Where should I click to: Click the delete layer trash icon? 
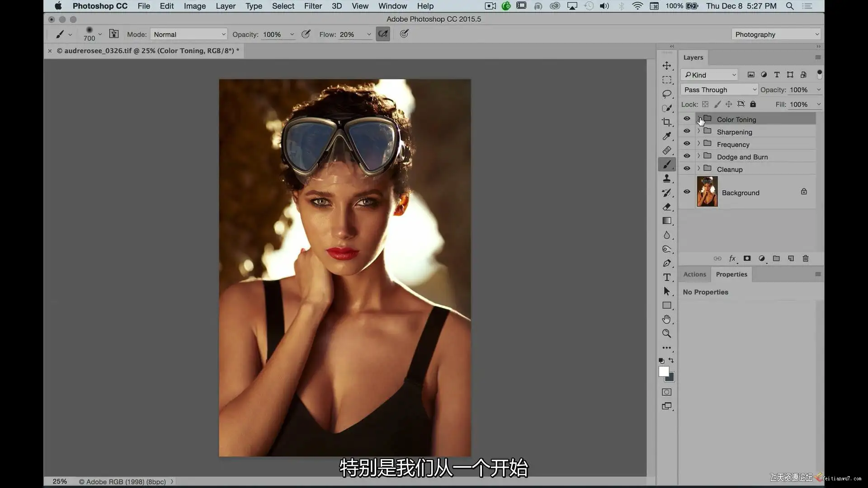tap(805, 258)
